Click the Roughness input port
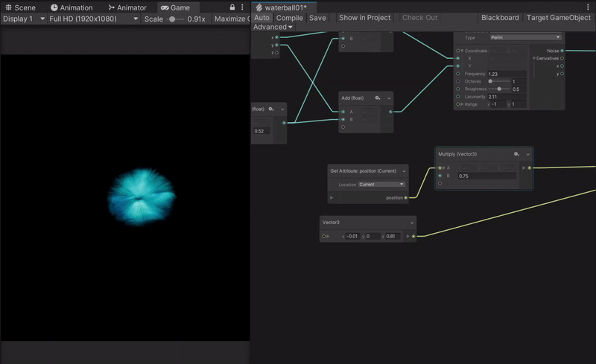Viewport: 596px width, 364px height. [457, 89]
